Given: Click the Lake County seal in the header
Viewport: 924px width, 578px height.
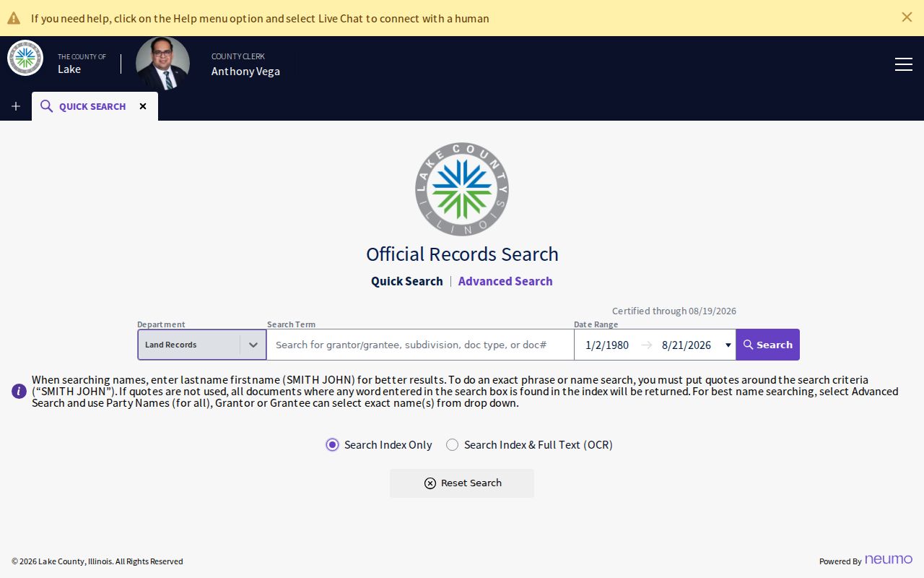Looking at the screenshot, I should [25, 58].
